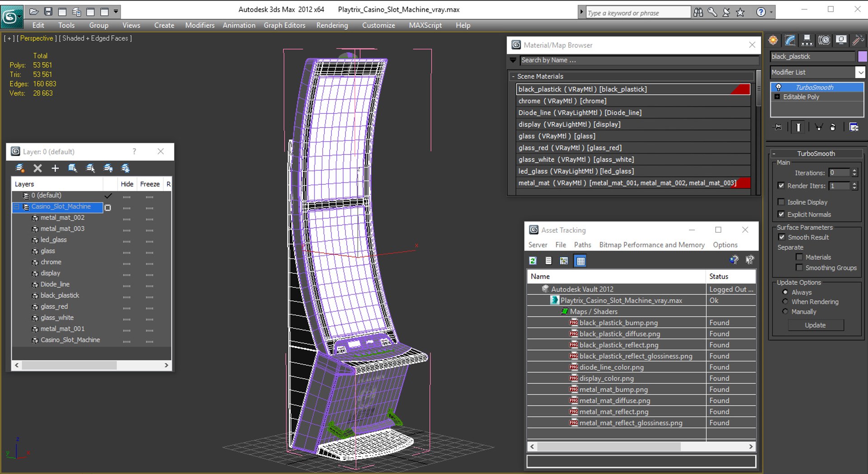Image resolution: width=868 pixels, height=474 pixels.
Task: Open the Rendering menu
Action: (332, 25)
